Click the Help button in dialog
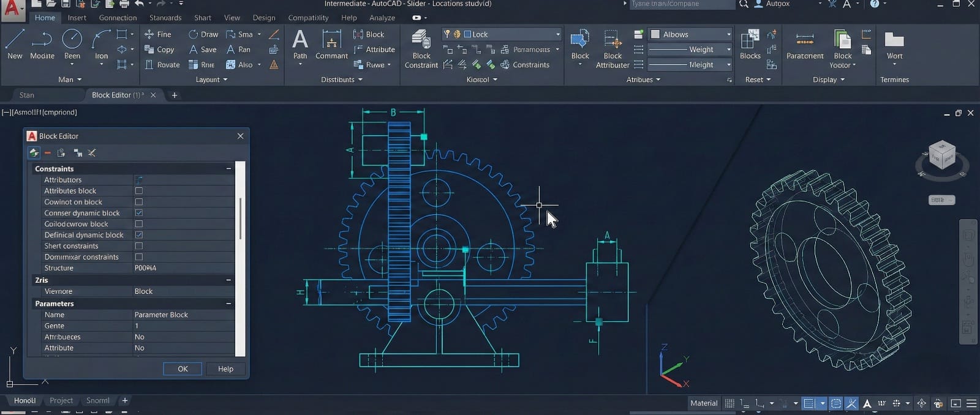The image size is (980, 415). click(225, 369)
